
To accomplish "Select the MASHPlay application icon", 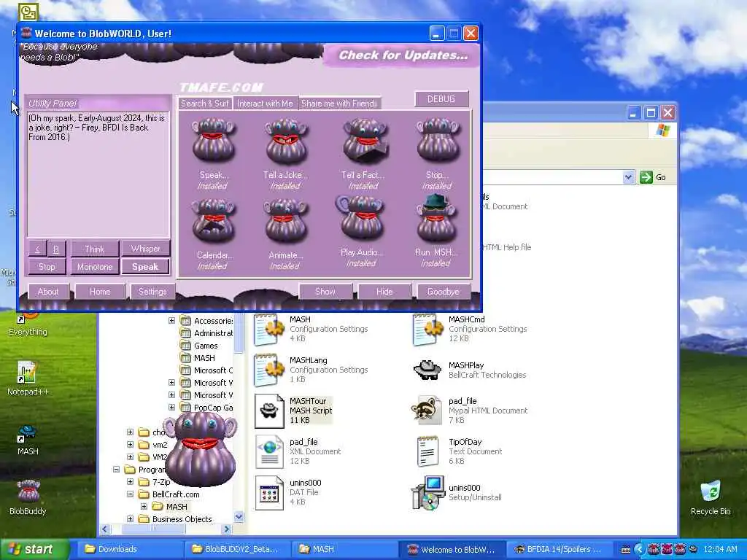I will click(470, 370).
